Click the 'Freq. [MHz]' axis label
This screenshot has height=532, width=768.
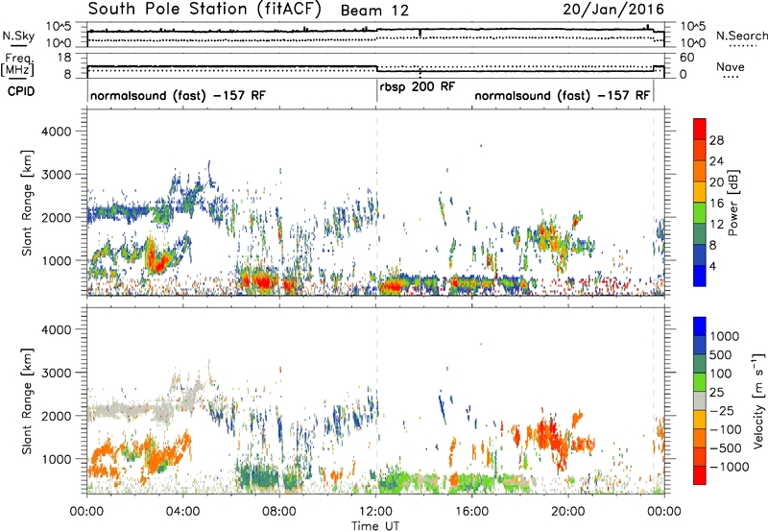[18, 64]
